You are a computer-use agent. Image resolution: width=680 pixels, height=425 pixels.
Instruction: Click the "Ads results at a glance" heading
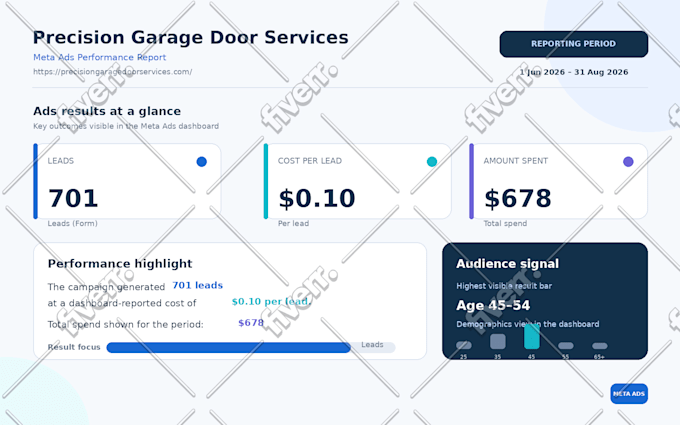pos(107,111)
